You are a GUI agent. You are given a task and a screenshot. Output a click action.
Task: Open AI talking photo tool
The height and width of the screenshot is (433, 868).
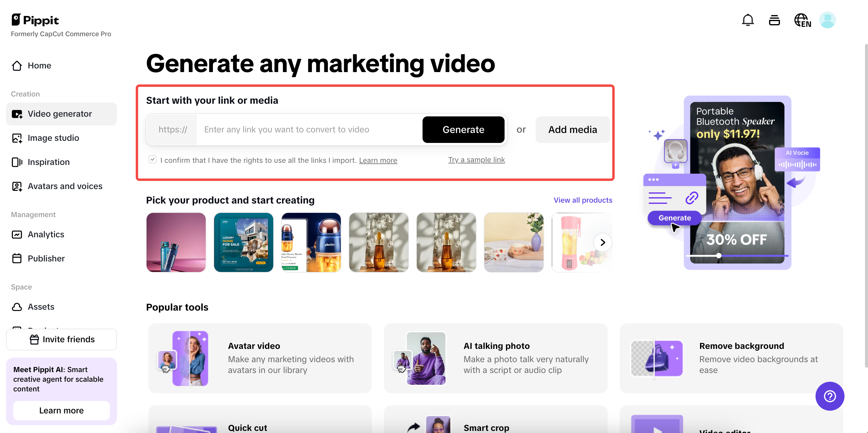pos(496,358)
